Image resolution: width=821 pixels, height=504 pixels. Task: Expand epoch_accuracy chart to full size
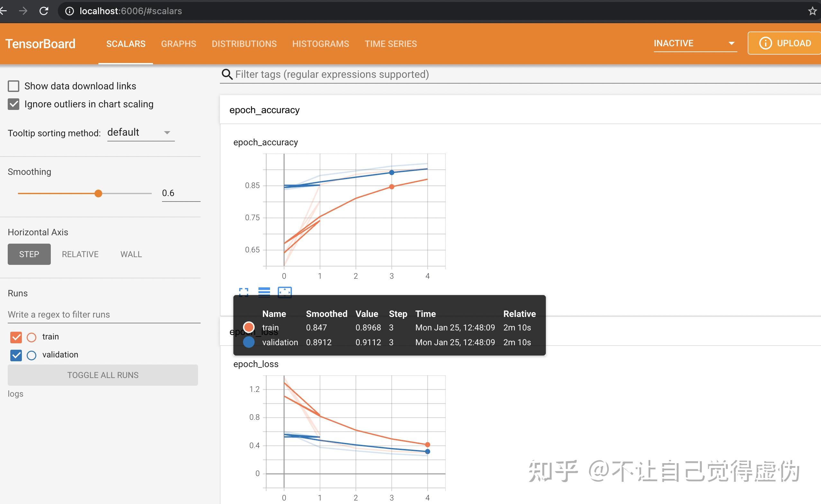click(244, 292)
